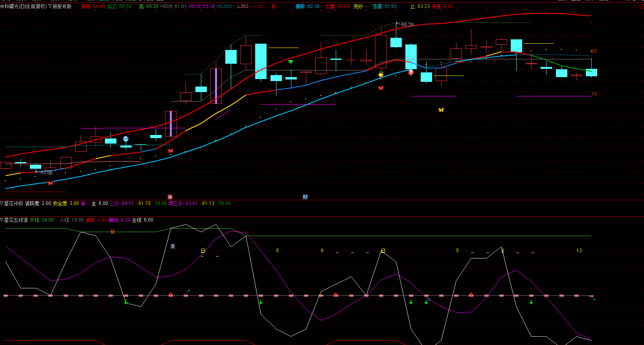Screen dimensions: 644x345
Task: Click the 新股专版 label
Action: coord(62,6)
